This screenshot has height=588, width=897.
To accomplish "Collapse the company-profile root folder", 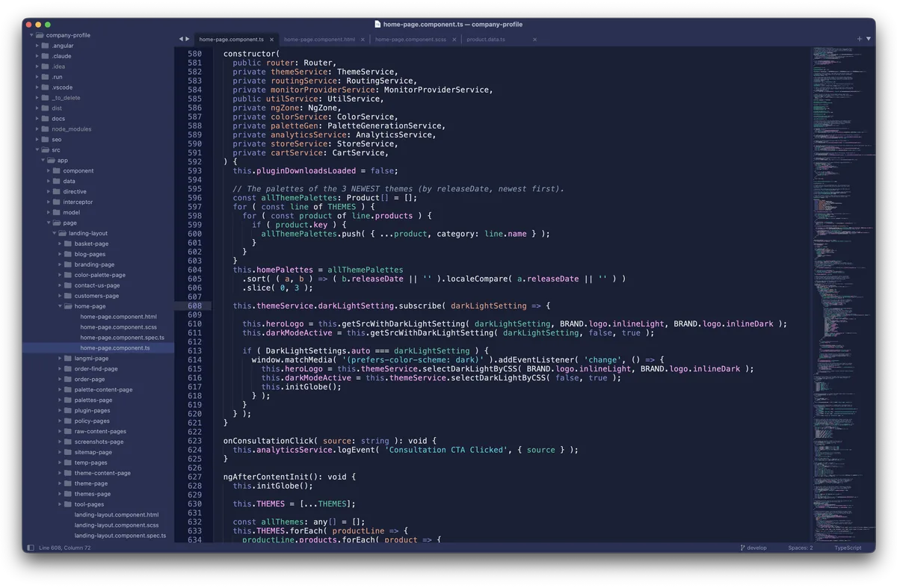I will coord(31,35).
